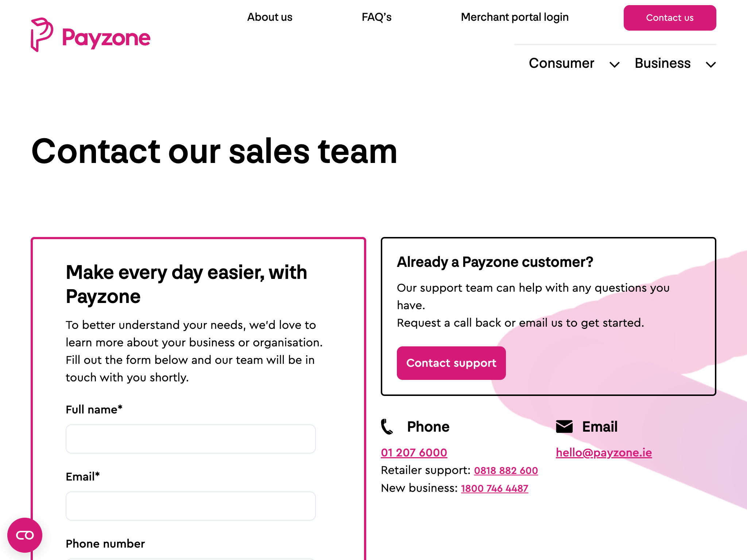This screenshot has width=747, height=560.
Task: Focus the Full name input field
Action: point(190,439)
